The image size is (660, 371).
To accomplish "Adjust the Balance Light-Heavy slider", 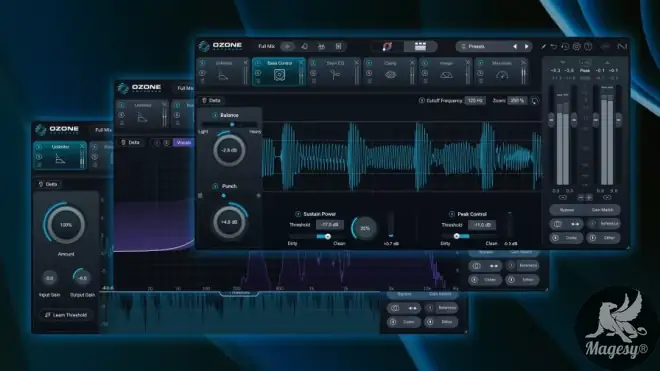I will (x=230, y=125).
